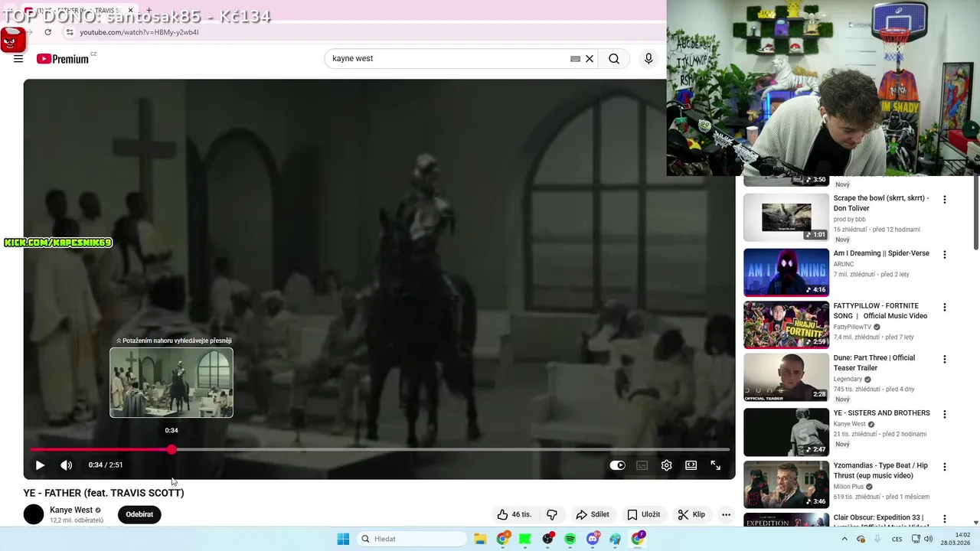
Task: Clear the kayne west search text
Action: [590, 59]
